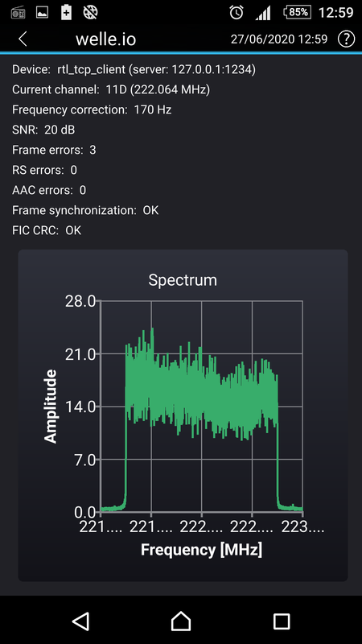The height and width of the screenshot is (644, 362).
Task: Tap the radio notification icon in status bar
Action: coord(17,13)
